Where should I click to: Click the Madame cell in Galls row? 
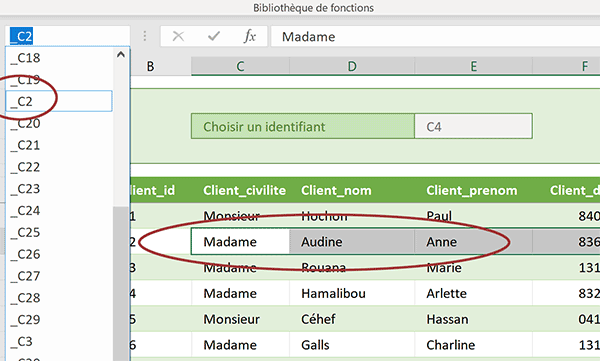[240, 345]
